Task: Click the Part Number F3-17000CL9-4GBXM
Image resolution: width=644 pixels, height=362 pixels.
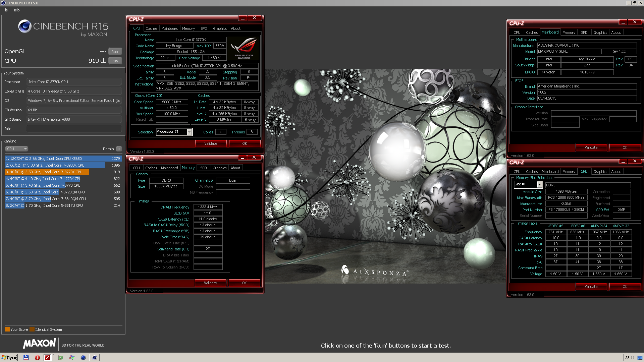Action: click(566, 210)
